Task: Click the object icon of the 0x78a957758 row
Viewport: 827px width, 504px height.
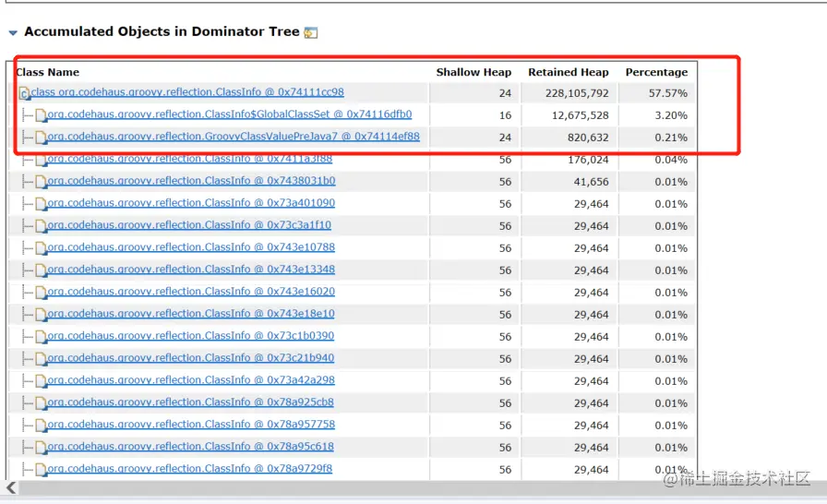Action: (x=42, y=426)
